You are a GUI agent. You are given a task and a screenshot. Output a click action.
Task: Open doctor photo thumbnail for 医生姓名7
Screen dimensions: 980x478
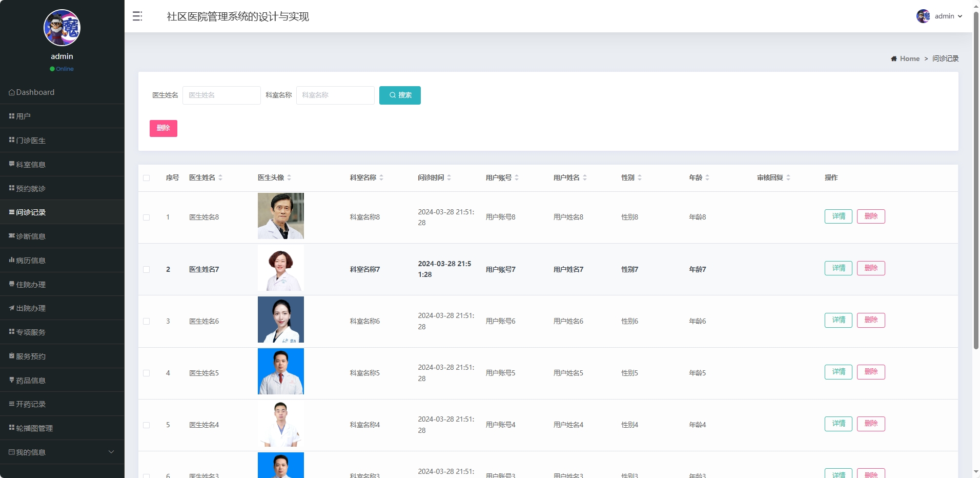tap(281, 268)
